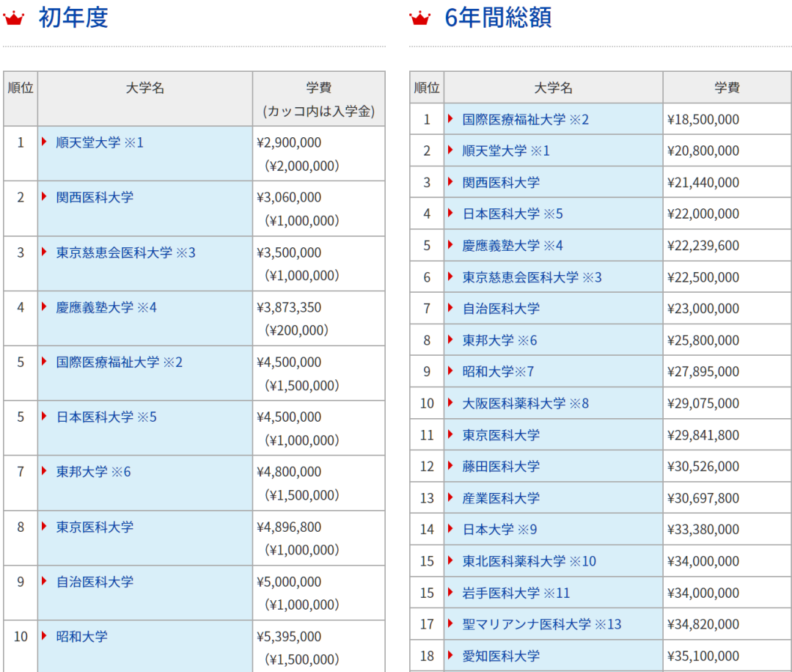Screen dimensions: 792x672
Task: Click red arrow beside 東邦大学 in 初年度
Action: [x=45, y=470]
